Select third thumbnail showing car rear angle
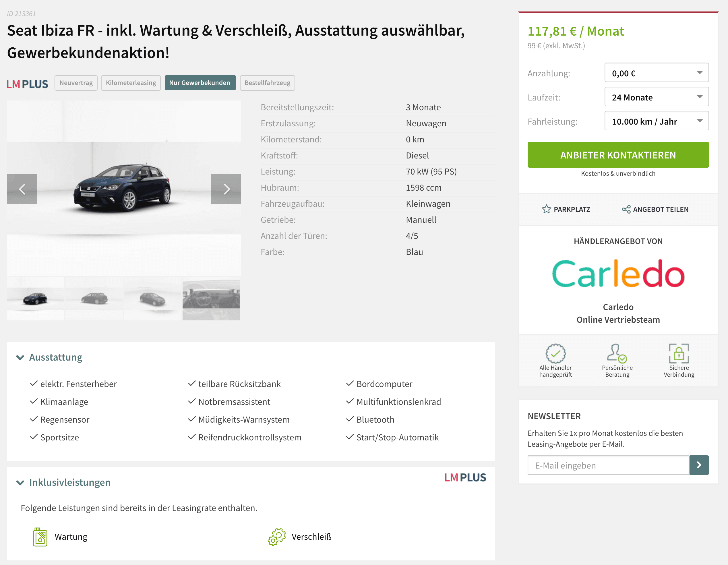The image size is (728, 565). [153, 299]
